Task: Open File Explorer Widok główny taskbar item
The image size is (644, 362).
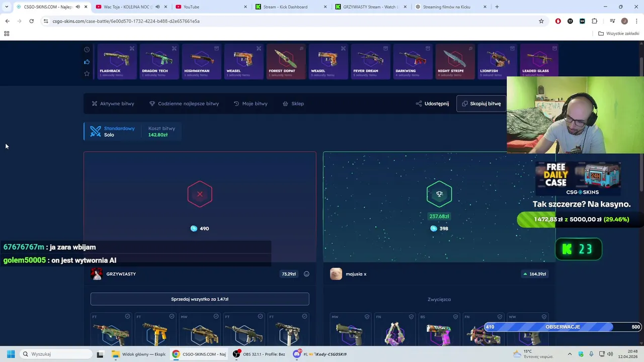Action: pos(138,354)
